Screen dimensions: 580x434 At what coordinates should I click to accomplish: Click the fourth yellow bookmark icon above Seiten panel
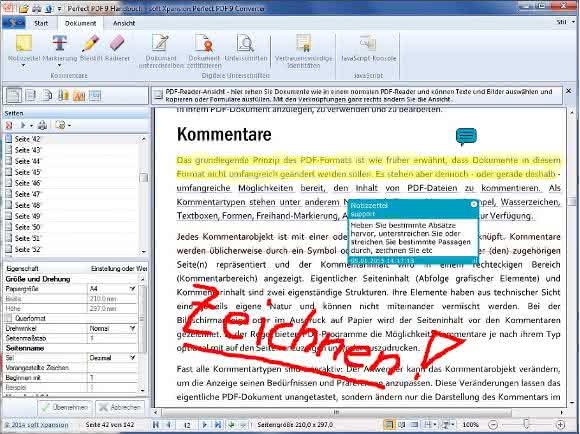pos(63,95)
